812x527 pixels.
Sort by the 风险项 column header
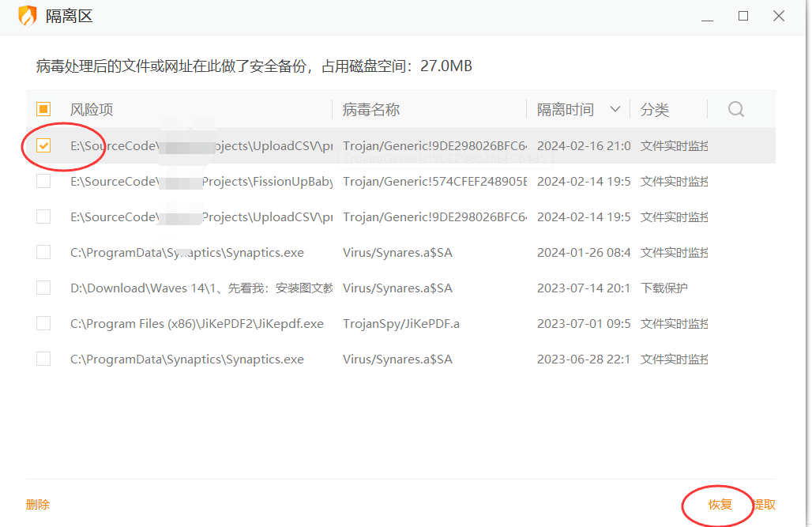point(92,110)
